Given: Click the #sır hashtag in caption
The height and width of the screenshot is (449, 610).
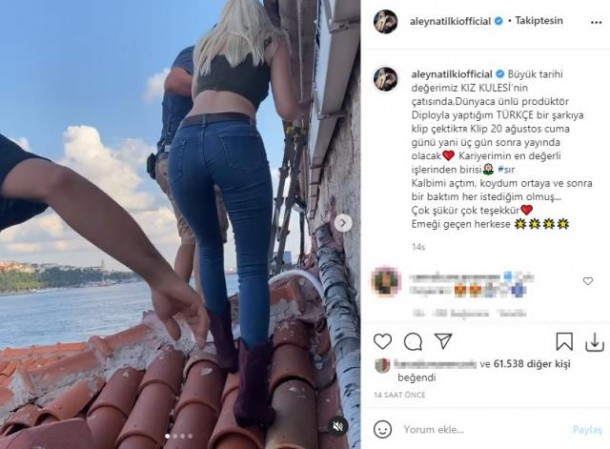Looking at the screenshot, I should (506, 170).
